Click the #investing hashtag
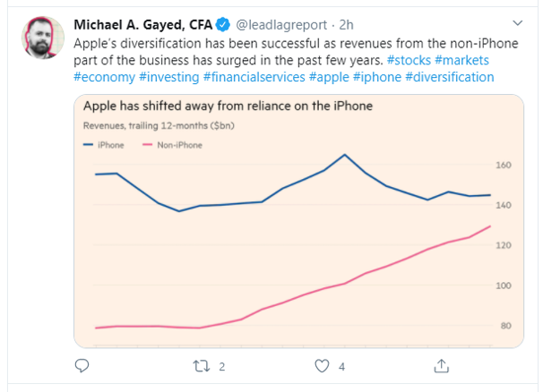This screenshot has width=543, height=392. tap(170, 76)
